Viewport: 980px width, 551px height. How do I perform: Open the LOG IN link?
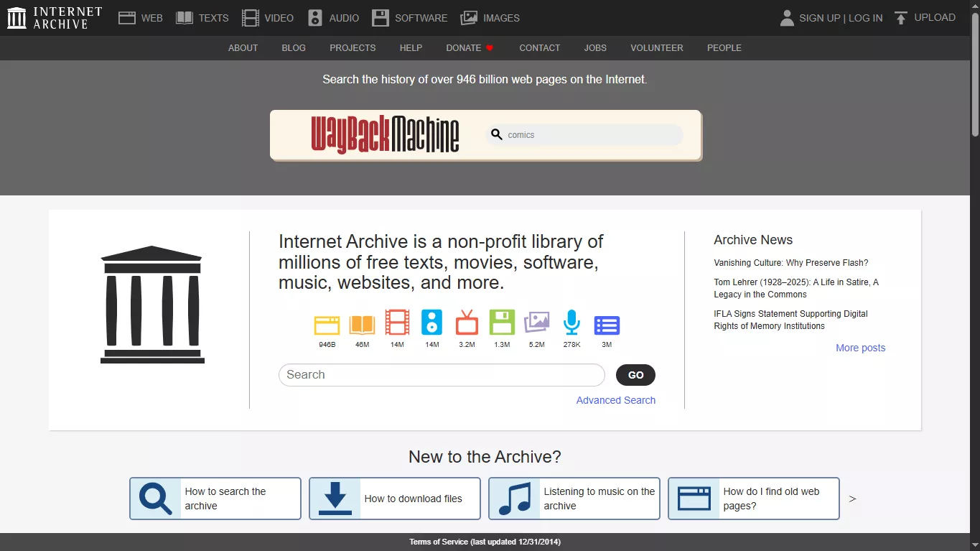point(867,17)
